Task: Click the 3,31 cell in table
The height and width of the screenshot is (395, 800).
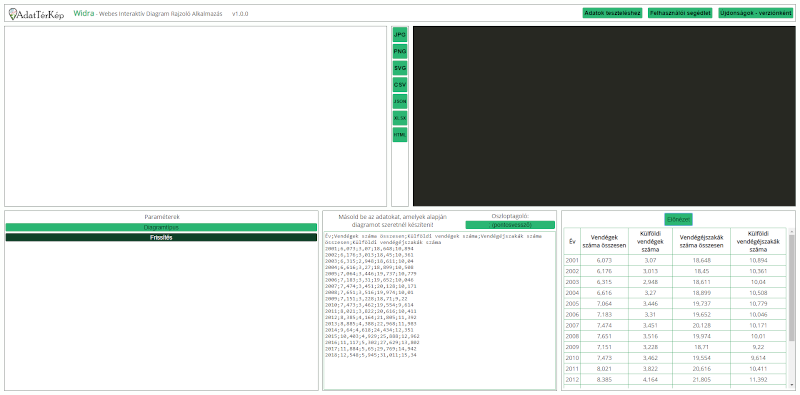Action: click(x=651, y=315)
